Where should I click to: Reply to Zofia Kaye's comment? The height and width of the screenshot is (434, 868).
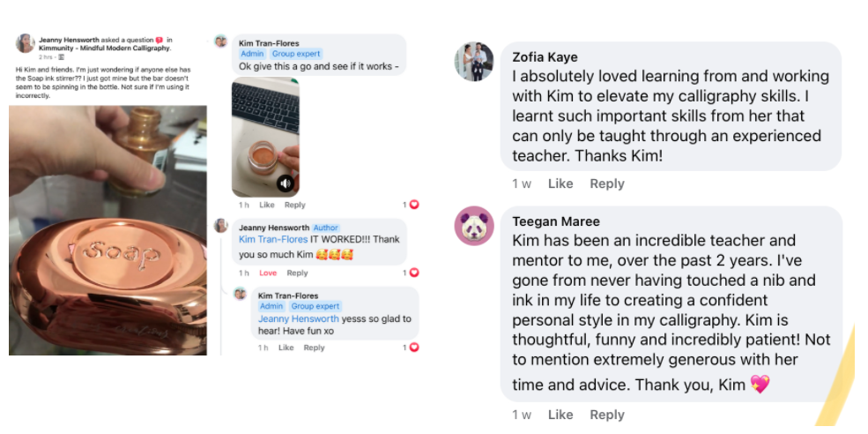(x=606, y=183)
